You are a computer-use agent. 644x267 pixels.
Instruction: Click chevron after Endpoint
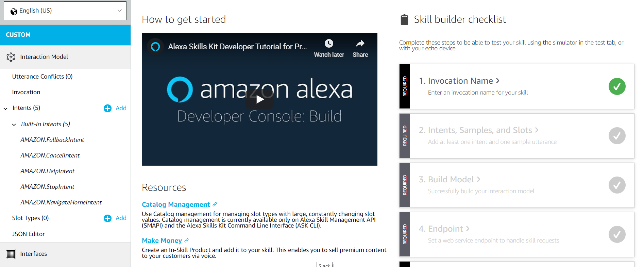tap(468, 229)
